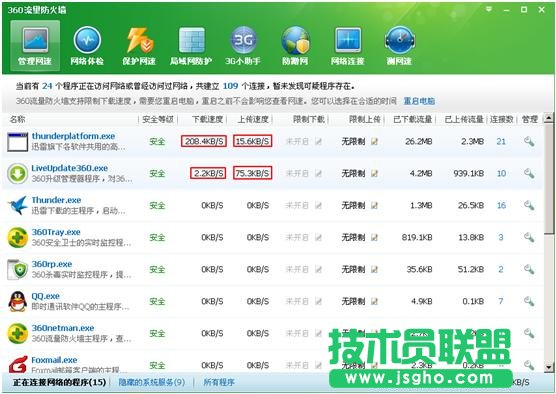Open the 网络体检 tool
Screen dimensions: 556x394
point(87,45)
